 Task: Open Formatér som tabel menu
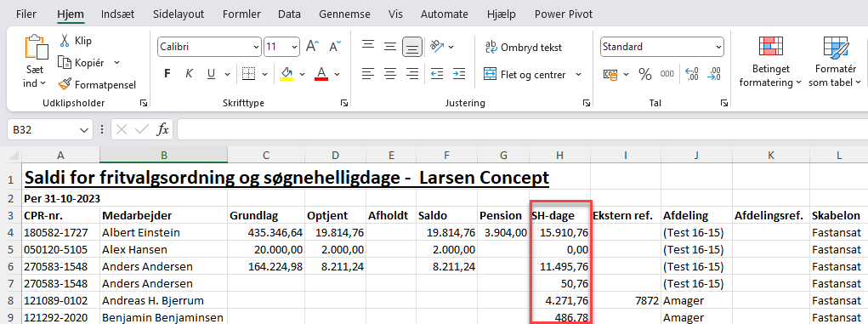(836, 61)
